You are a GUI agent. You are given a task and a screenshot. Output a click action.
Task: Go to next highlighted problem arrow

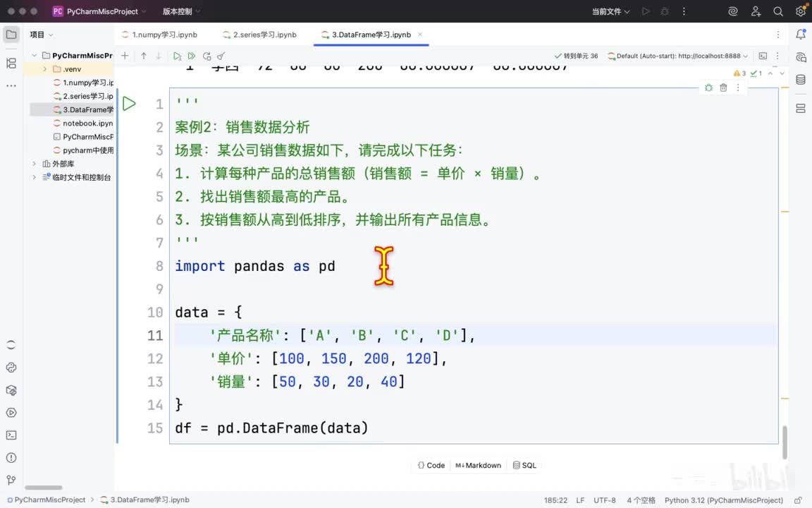coord(782,73)
